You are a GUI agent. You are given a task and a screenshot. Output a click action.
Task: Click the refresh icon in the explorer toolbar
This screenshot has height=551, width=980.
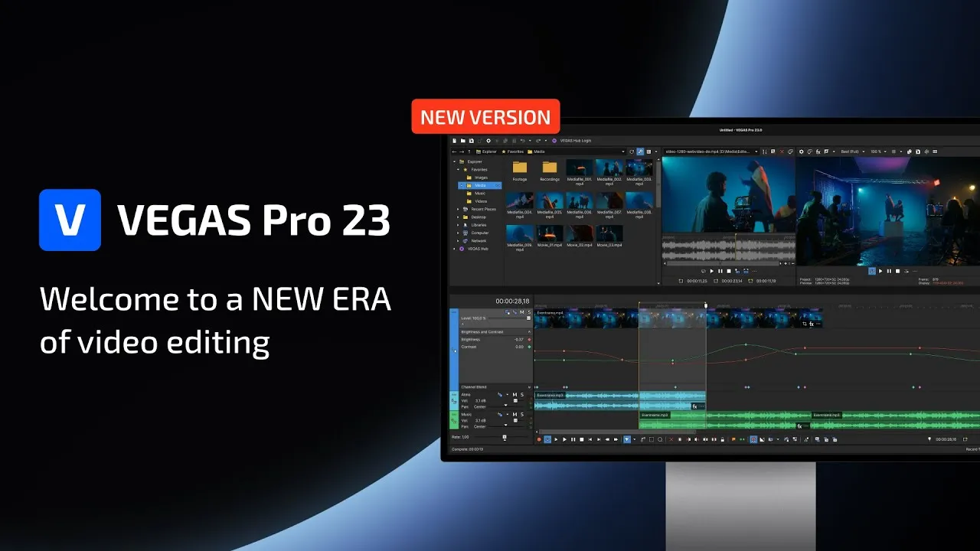[x=632, y=152]
